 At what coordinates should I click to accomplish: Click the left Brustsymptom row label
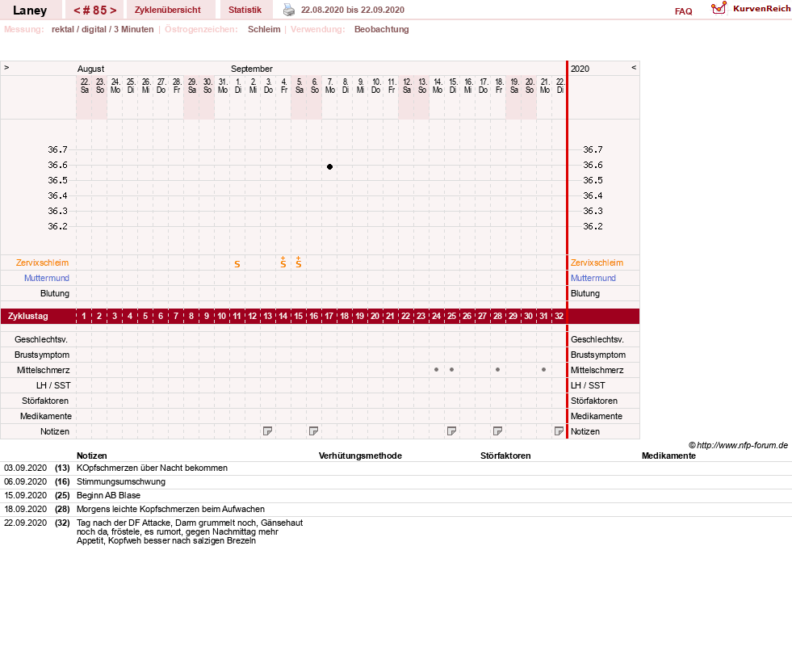pos(42,355)
